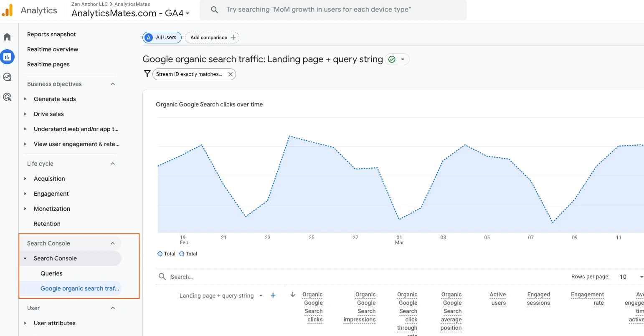Open the Landing page + query string dropdown
644x336 pixels.
[x=221, y=296]
